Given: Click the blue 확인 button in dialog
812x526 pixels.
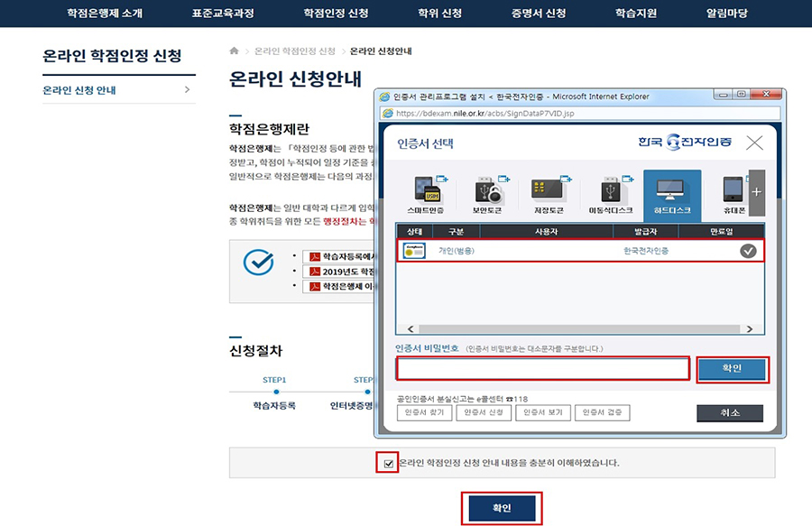Looking at the screenshot, I should click(x=732, y=369).
